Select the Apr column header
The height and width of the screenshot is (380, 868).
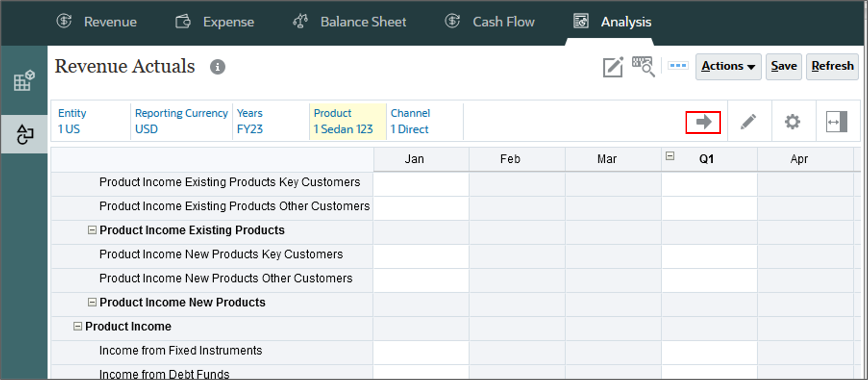(805, 159)
